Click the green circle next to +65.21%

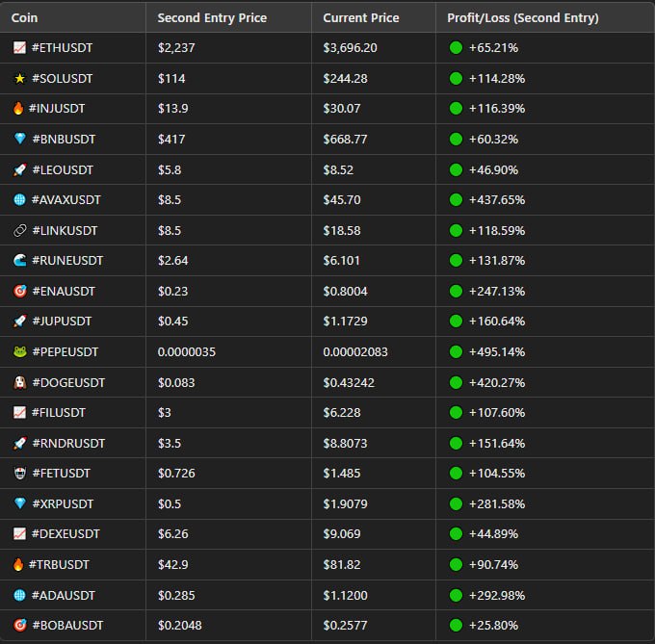point(456,47)
